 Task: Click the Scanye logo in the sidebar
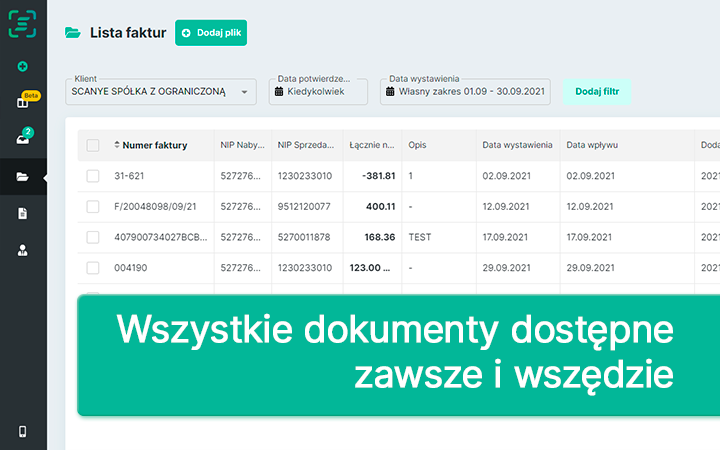click(22, 23)
